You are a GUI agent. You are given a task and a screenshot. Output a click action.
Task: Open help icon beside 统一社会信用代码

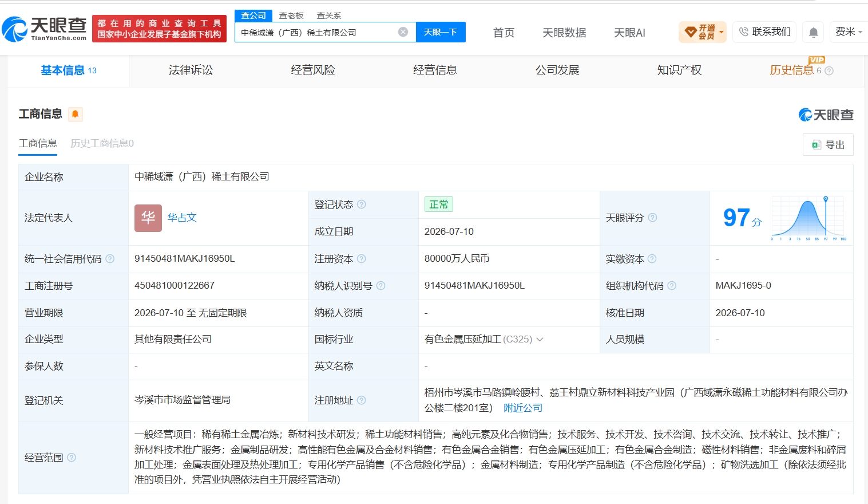tap(110, 259)
